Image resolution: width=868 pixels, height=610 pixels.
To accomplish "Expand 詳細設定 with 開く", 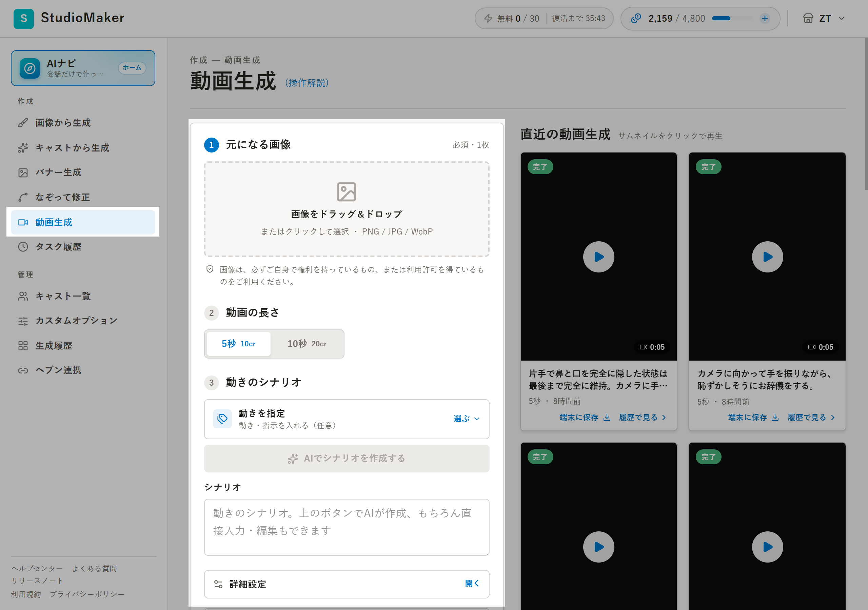I will tap(472, 584).
